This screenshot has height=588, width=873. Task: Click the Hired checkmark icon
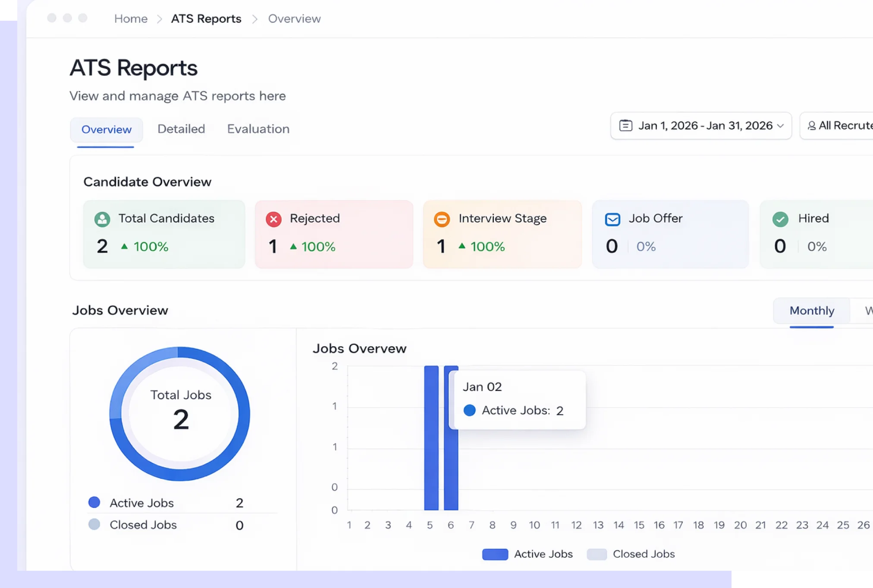[x=780, y=219]
